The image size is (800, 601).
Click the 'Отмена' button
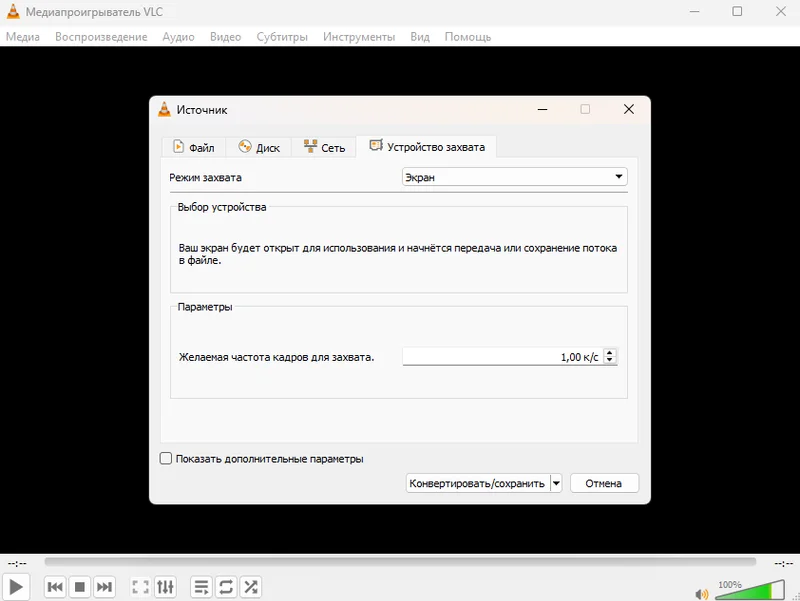pyautogui.click(x=604, y=483)
